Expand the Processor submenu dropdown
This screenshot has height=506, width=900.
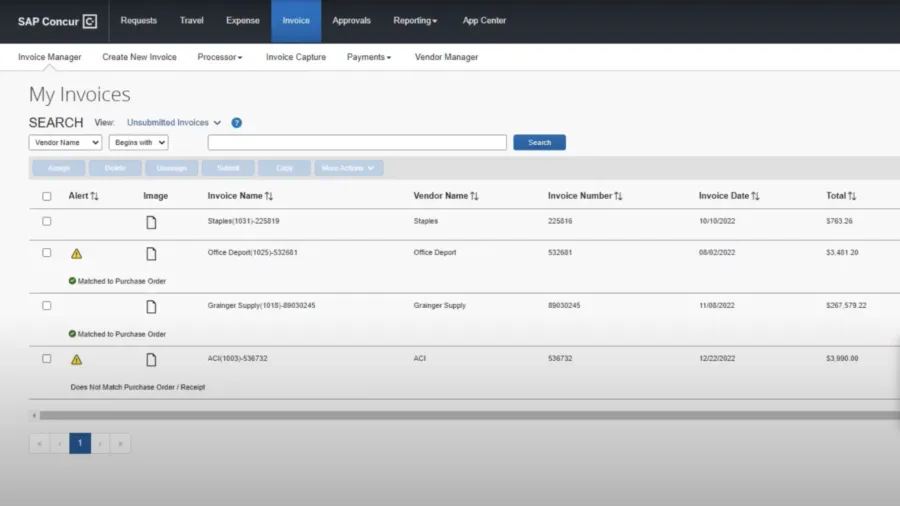220,57
